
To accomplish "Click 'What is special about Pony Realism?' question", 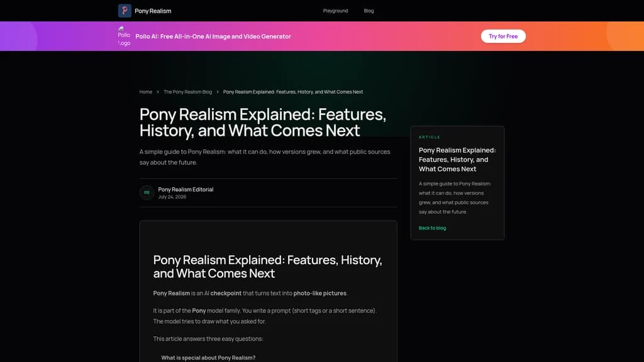I will 208,358.
